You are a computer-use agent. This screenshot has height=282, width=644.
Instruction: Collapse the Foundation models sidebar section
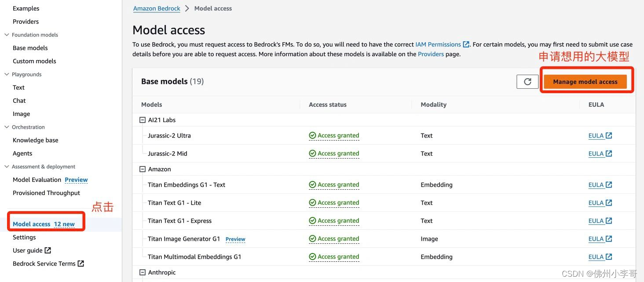pos(7,35)
